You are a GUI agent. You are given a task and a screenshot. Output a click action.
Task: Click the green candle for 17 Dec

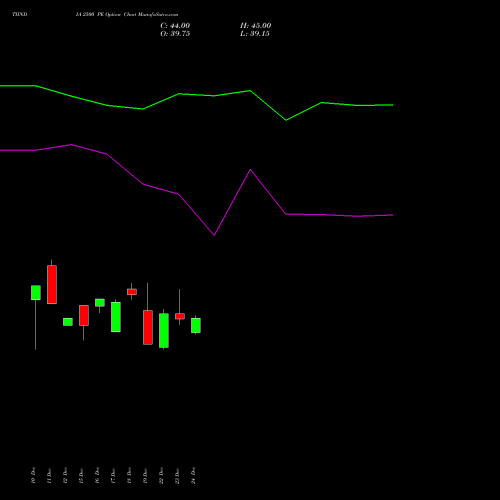116,317
